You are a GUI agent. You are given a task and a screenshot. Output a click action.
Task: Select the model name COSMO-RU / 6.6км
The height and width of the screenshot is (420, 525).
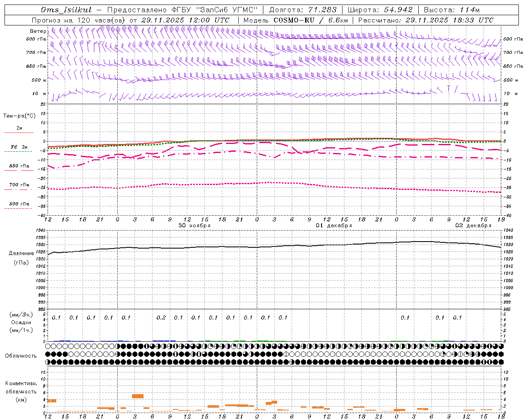pyautogui.click(x=311, y=20)
